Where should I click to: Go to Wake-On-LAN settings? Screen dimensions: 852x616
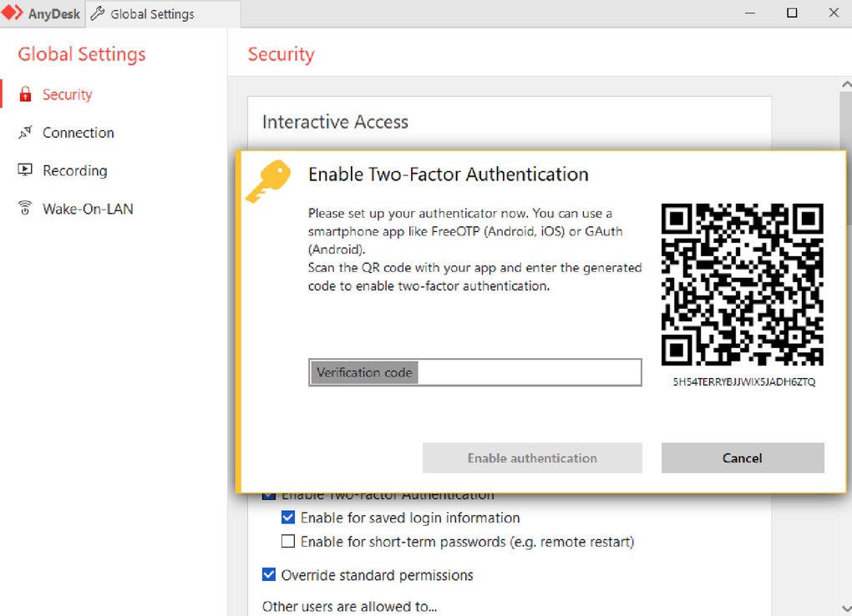pyautogui.click(x=88, y=209)
